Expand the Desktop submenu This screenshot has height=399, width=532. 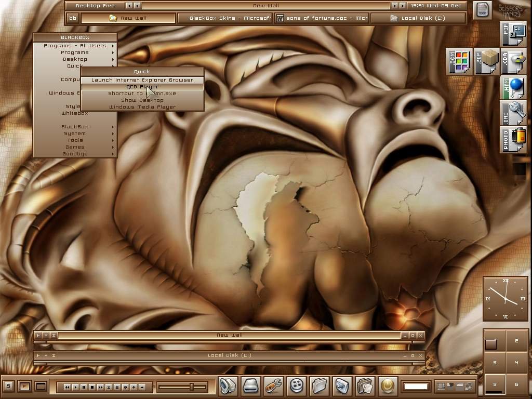click(x=75, y=59)
